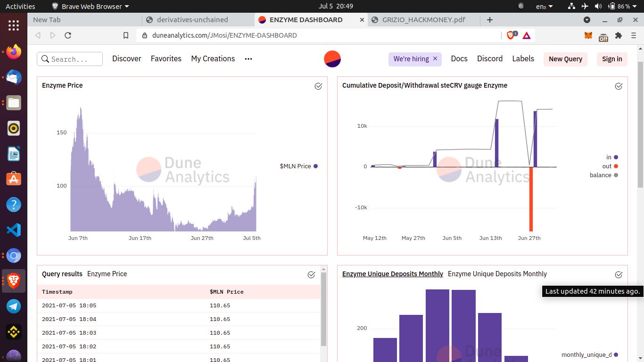The width and height of the screenshot is (644, 362).
Task: Select the 2021-07-05 18:05 timestamp cell
Action: tap(69, 305)
